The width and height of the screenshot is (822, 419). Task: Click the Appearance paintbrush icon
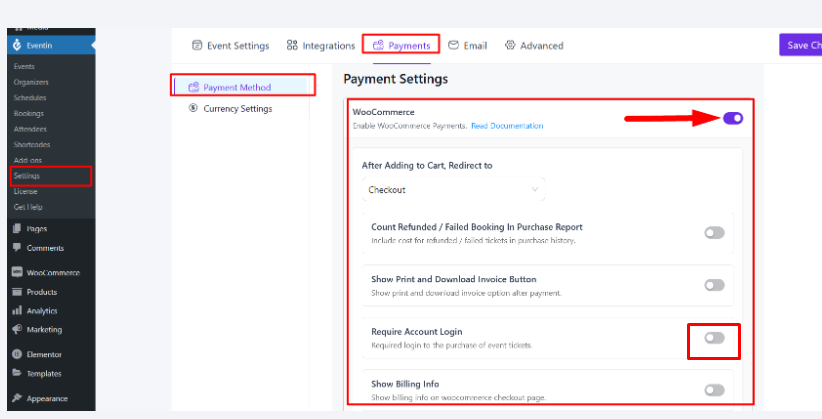pyautogui.click(x=17, y=398)
